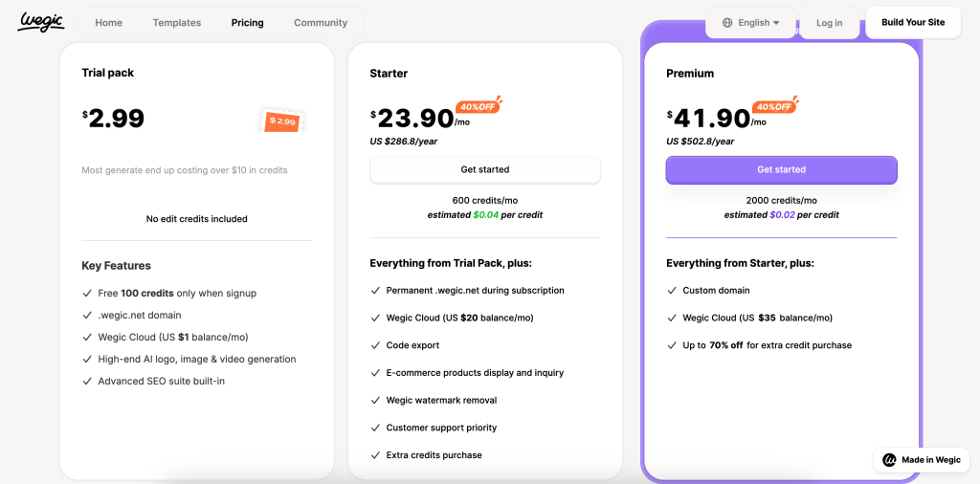
Task: Click the purple Premium Get started button
Action: [781, 170]
